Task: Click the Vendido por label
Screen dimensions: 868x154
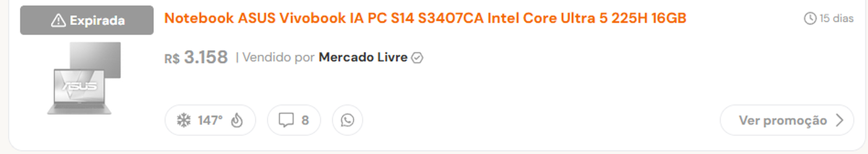Action: [278, 57]
